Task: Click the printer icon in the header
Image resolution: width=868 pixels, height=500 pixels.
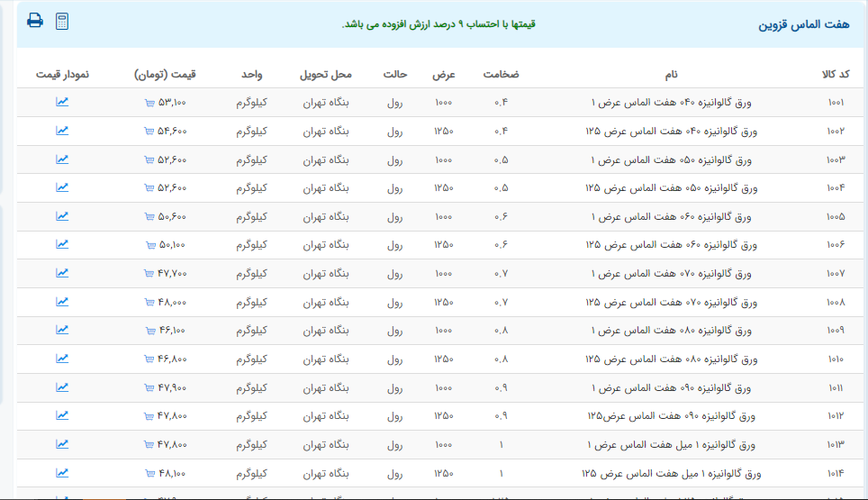Action: click(x=35, y=21)
